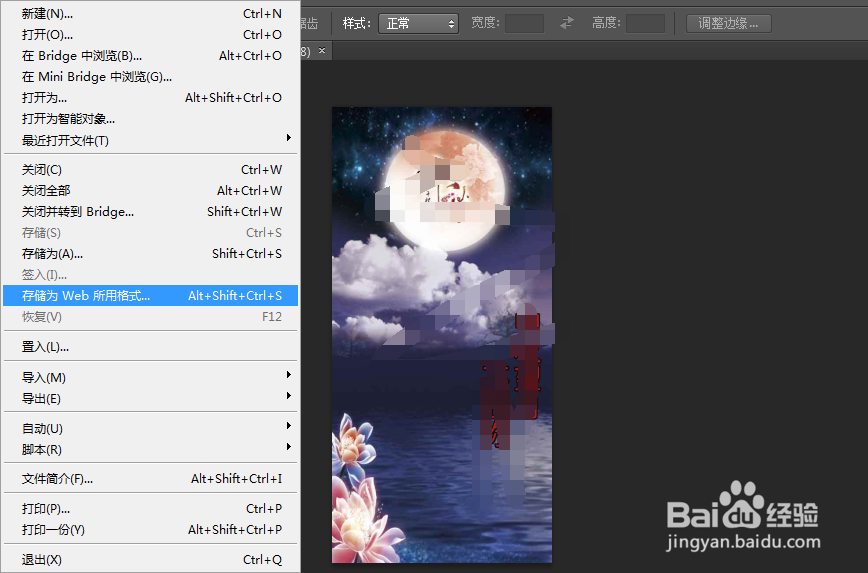Choose 存储为 Web 所用格式... item
The height and width of the screenshot is (573, 868).
(151, 296)
